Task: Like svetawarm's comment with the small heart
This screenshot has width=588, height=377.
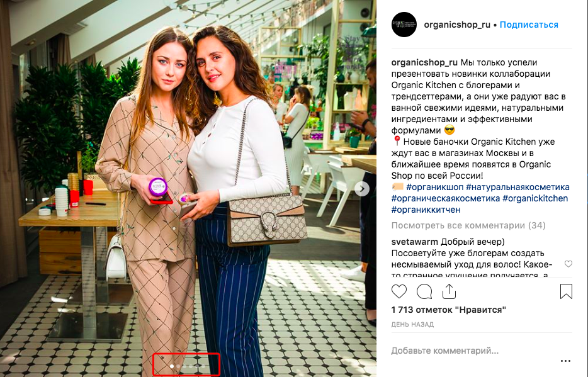Action: click(568, 264)
